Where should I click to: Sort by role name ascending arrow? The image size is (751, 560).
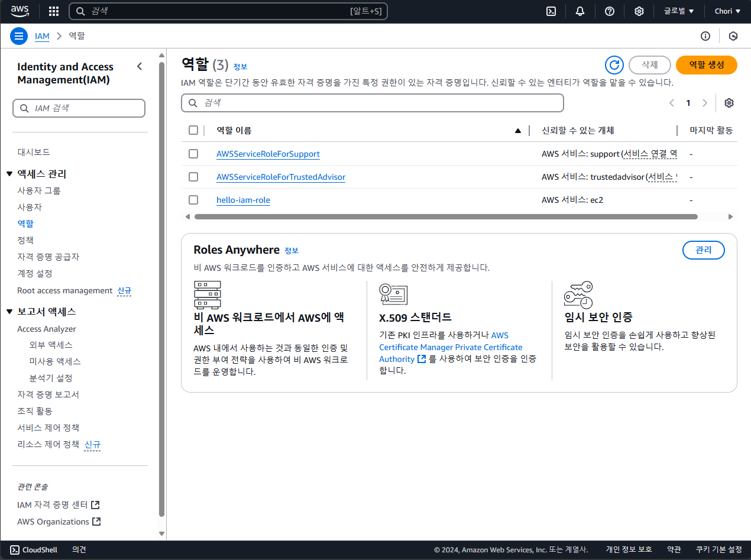coord(518,131)
